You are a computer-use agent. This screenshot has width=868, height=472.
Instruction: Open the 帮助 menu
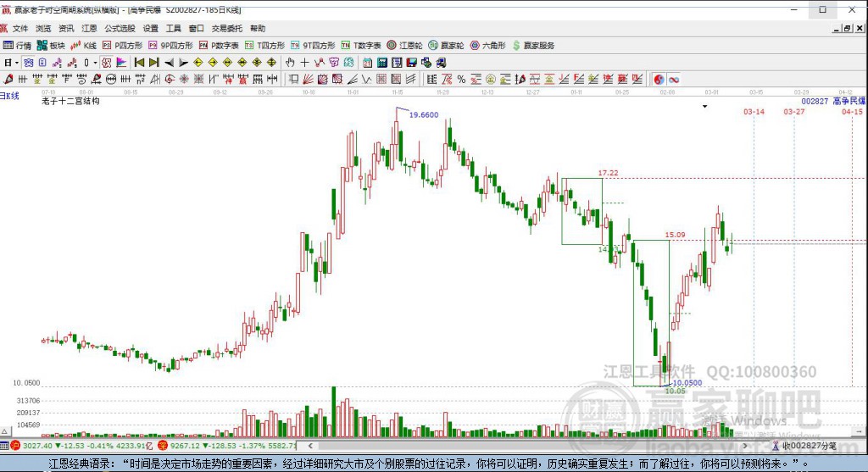click(258, 28)
